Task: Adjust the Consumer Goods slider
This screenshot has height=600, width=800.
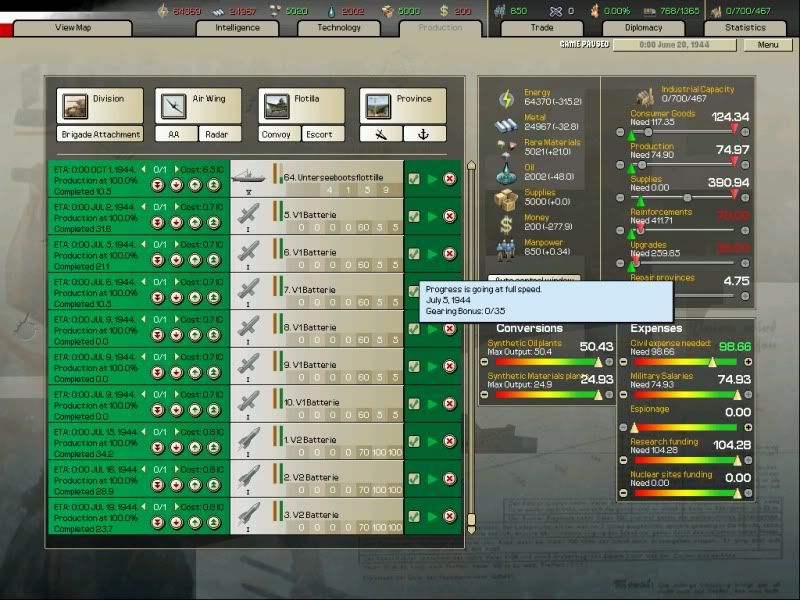Action: click(x=690, y=130)
